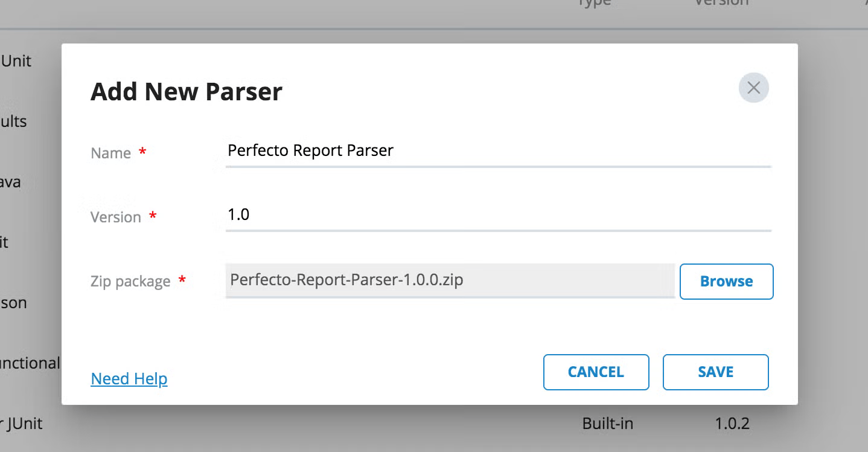868x452 pixels.
Task: Click the Zip package label
Action: coord(130,282)
